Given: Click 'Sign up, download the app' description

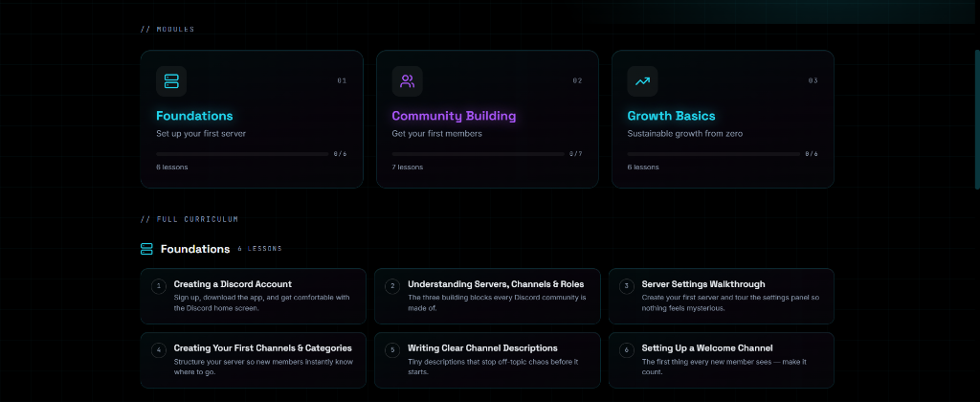Looking at the screenshot, I should coord(261,302).
